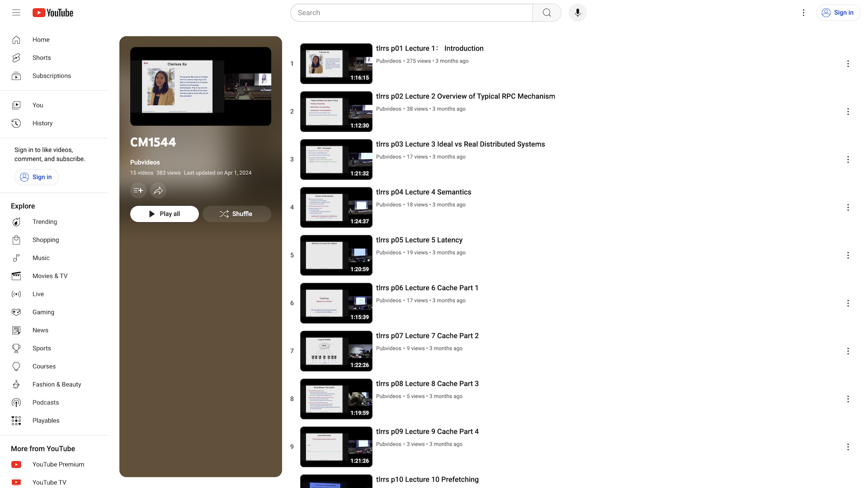Click Lecture 9 Cache Part 4 thumbnail
The image size is (868, 488).
click(336, 447)
